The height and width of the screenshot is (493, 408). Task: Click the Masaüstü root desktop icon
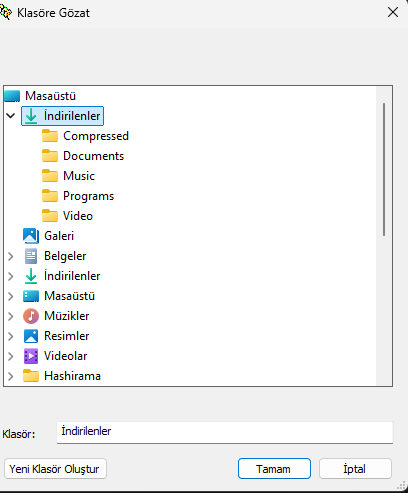[12, 96]
